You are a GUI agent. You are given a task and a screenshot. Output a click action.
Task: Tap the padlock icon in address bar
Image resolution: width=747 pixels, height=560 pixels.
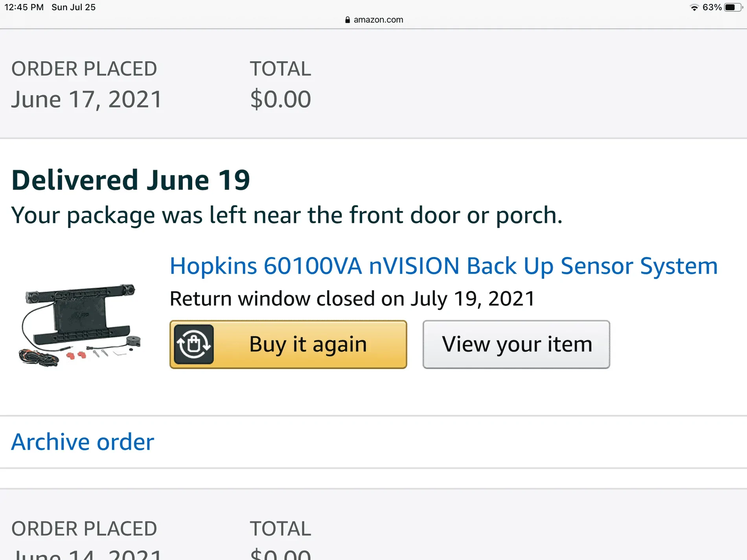click(x=348, y=20)
